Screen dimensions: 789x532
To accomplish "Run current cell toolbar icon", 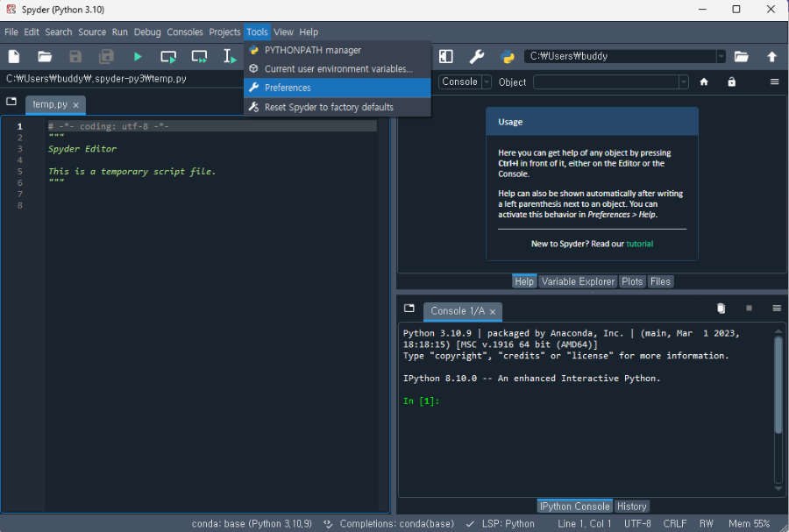I will [x=168, y=57].
